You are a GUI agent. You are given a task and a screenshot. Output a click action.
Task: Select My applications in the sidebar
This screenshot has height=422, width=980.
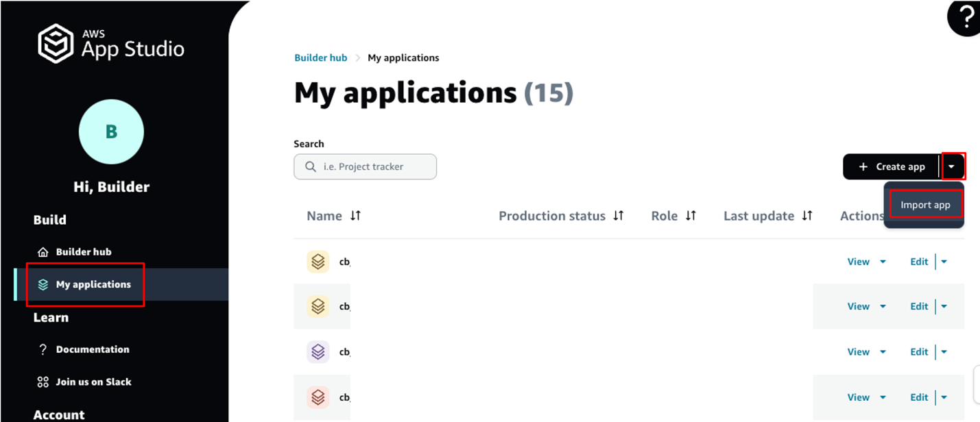click(93, 284)
